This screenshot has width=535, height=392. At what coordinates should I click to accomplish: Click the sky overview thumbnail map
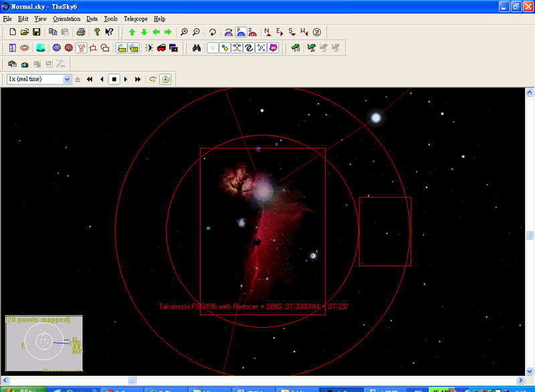[44, 343]
